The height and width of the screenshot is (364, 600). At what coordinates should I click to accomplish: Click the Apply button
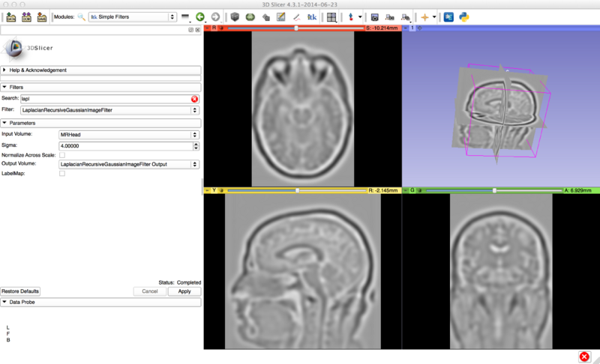click(x=184, y=291)
